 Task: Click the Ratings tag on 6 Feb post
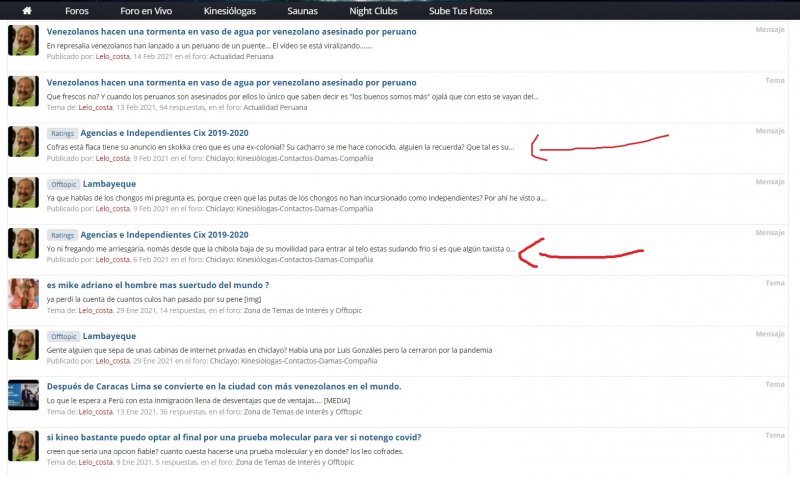(x=62, y=235)
